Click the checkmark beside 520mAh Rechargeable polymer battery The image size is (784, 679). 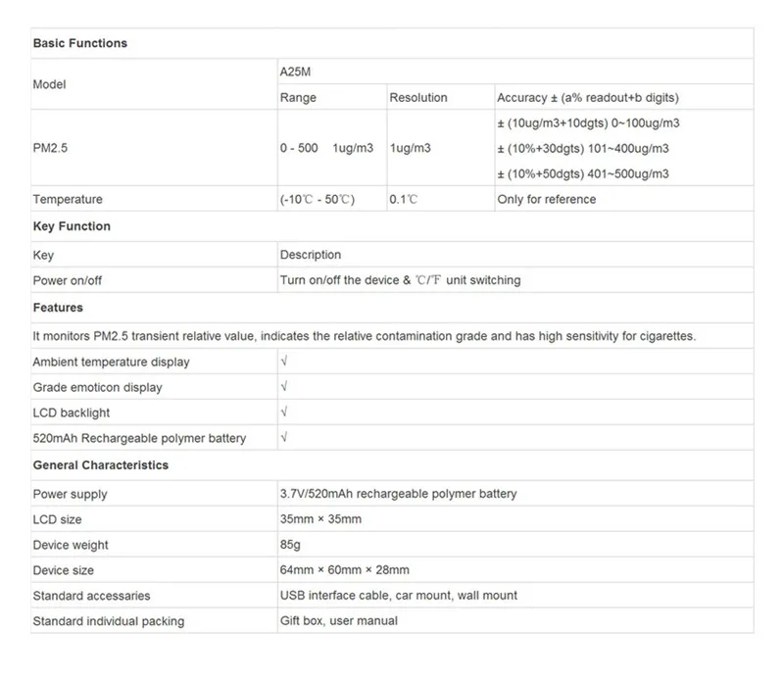284,438
